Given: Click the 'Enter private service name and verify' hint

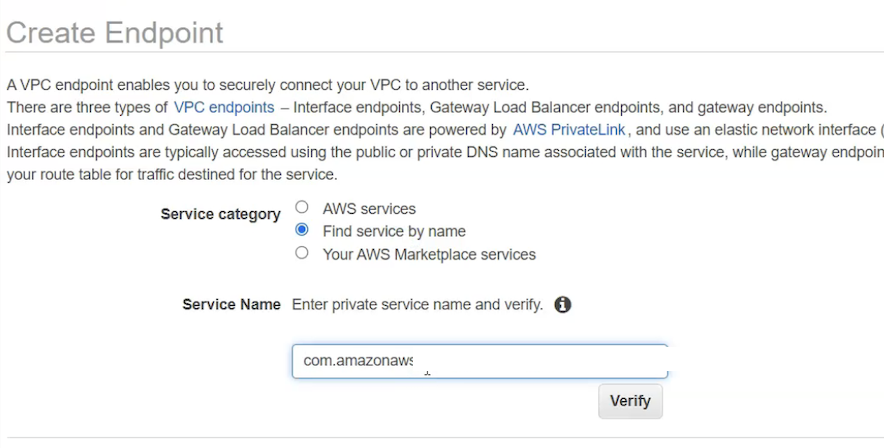Looking at the screenshot, I should coord(417,304).
